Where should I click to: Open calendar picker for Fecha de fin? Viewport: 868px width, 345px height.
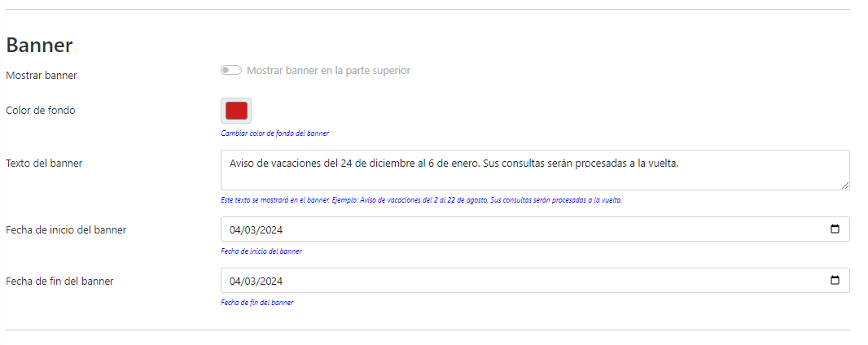pyautogui.click(x=835, y=281)
